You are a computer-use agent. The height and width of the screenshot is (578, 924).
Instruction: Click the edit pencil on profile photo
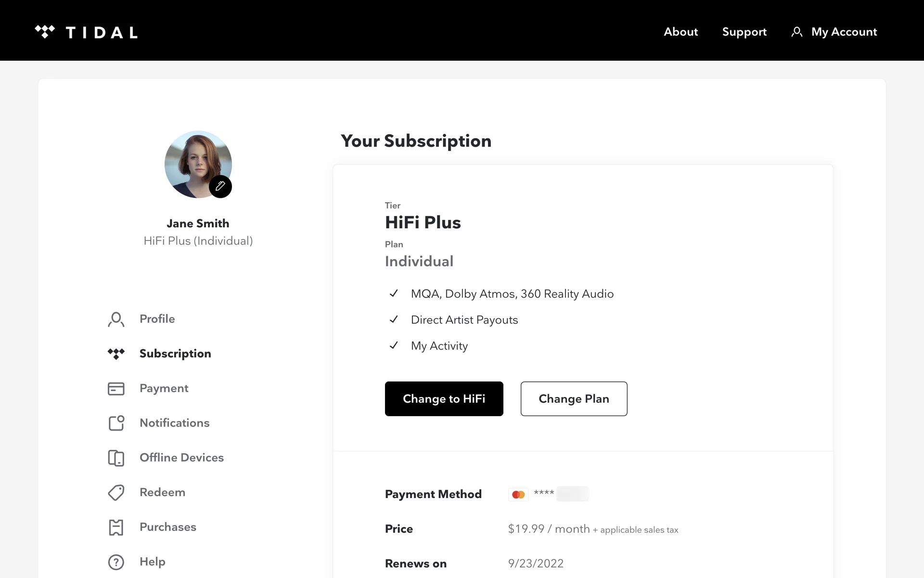pyautogui.click(x=220, y=186)
